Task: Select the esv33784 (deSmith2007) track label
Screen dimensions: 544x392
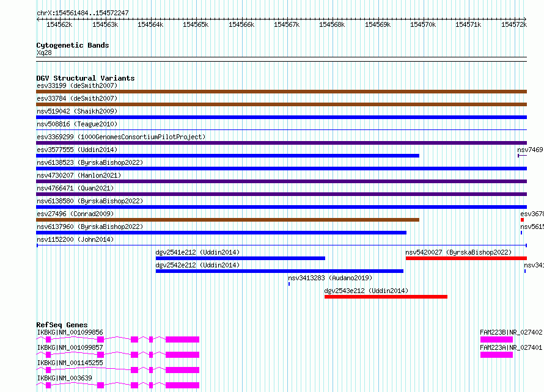Action: (x=77, y=98)
